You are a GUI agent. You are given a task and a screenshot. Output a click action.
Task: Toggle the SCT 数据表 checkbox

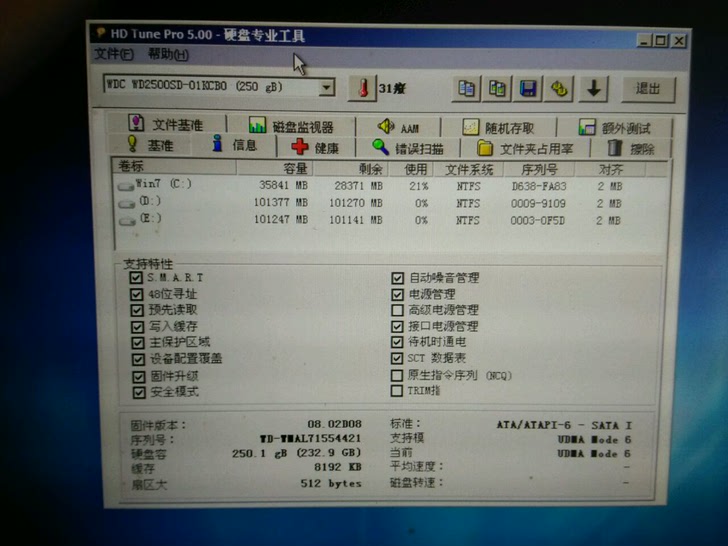(x=397, y=358)
